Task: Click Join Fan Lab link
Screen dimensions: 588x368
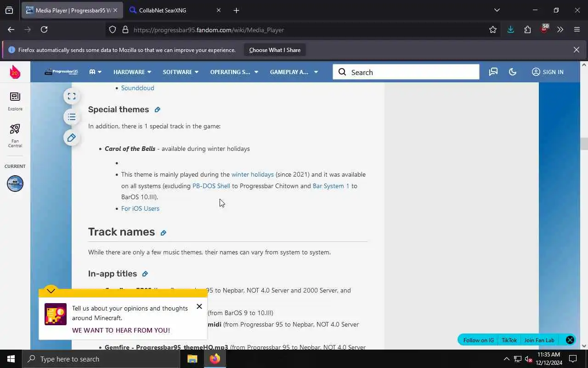Action: coord(539,340)
